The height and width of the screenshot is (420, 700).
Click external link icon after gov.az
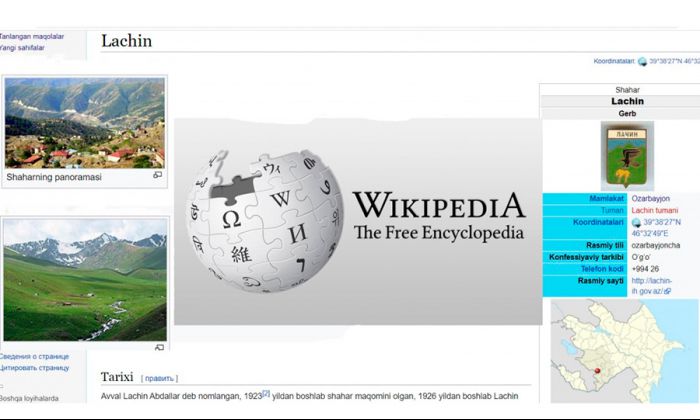pyautogui.click(x=667, y=291)
